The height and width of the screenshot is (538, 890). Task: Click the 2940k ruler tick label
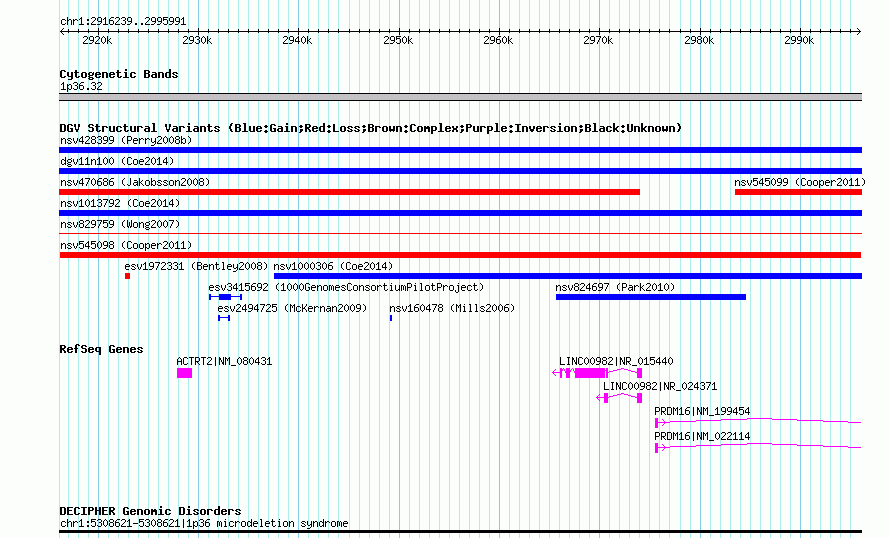tap(297, 40)
